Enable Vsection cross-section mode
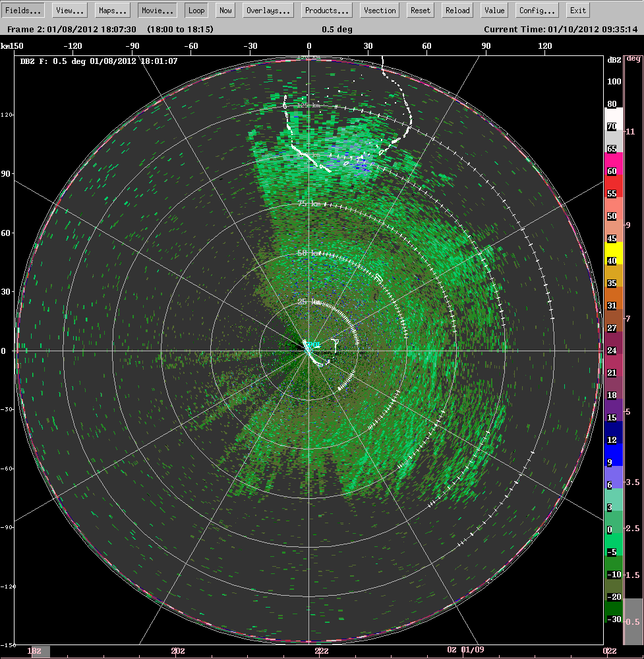 tap(378, 10)
